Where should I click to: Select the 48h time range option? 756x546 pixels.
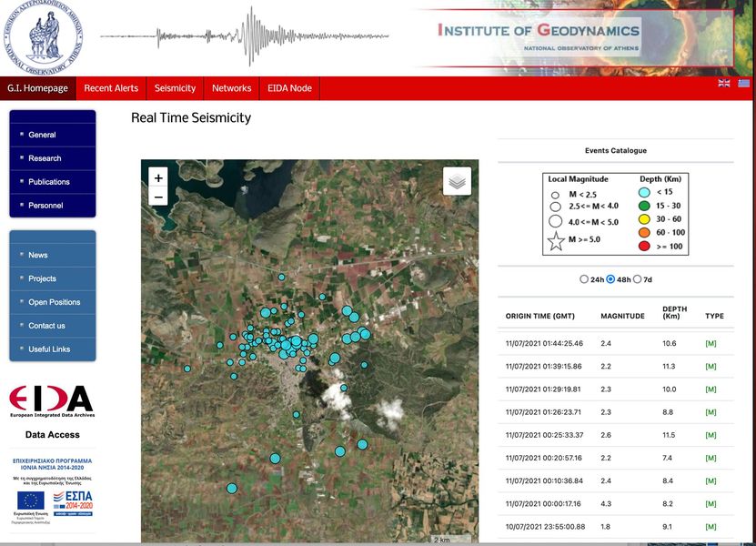click(610, 279)
